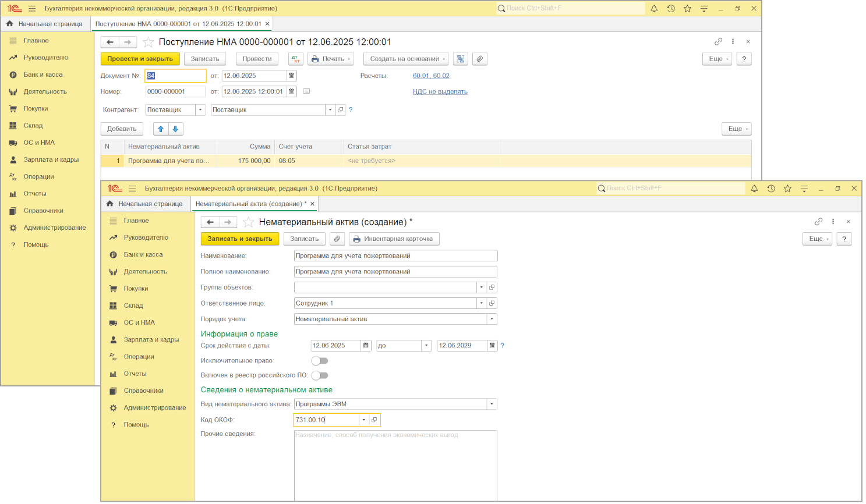Click Инвентарная карточка print button
The width and height of the screenshot is (866, 504).
394,239
